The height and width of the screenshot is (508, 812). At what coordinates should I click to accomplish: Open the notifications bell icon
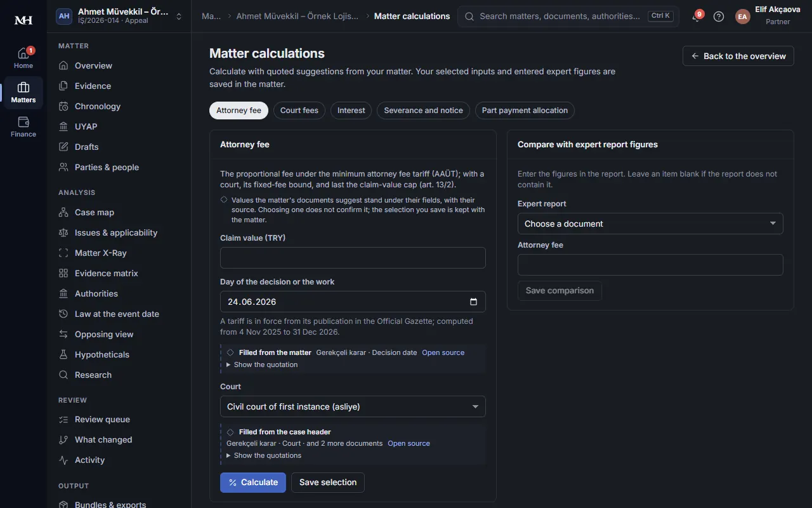pyautogui.click(x=697, y=17)
